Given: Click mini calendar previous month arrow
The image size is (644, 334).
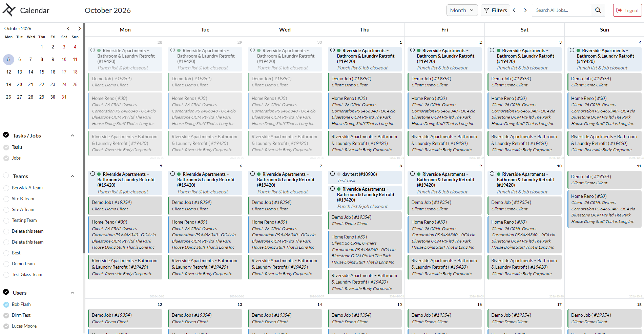Looking at the screenshot, I should (68, 28).
